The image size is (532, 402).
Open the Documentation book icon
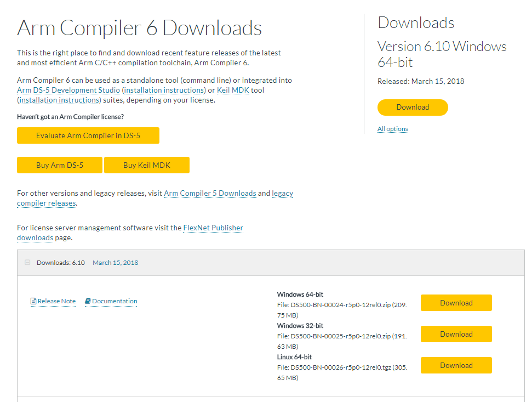tap(88, 301)
